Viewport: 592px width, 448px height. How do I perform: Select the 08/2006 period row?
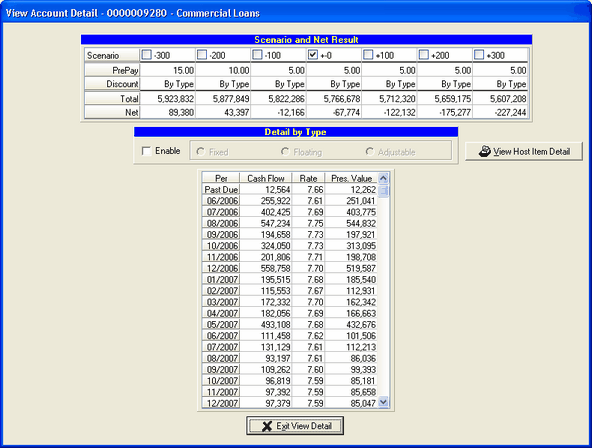pos(290,223)
